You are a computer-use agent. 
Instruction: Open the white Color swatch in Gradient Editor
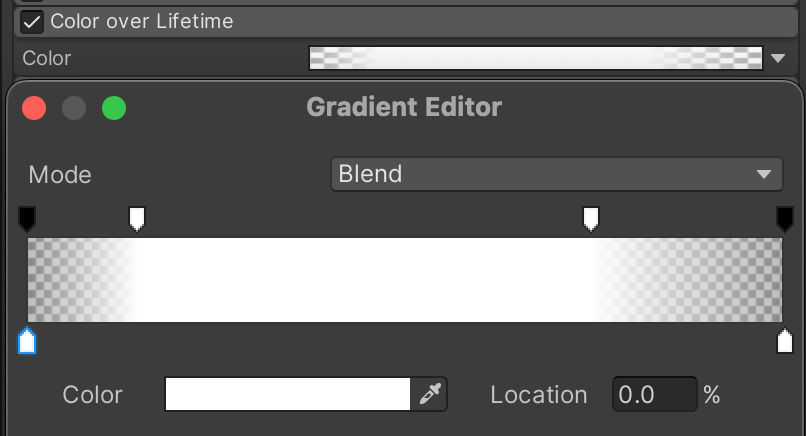point(288,395)
